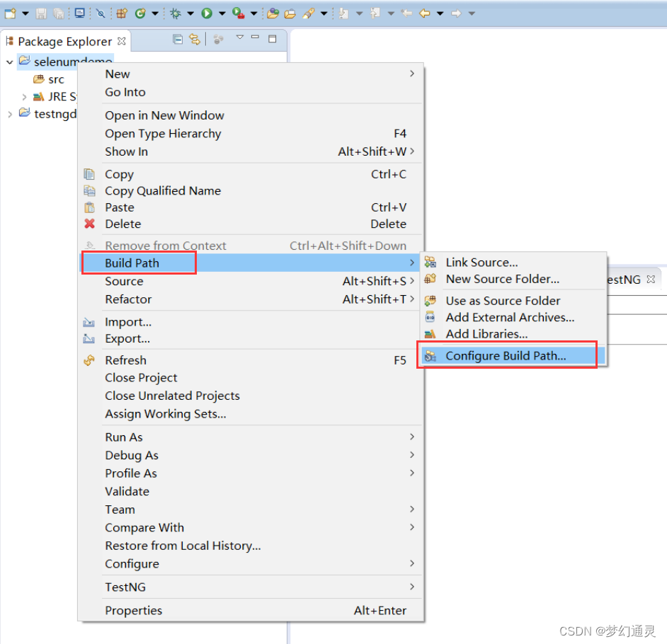Choose Add External Archives...
The image size is (667, 644).
[x=513, y=318]
